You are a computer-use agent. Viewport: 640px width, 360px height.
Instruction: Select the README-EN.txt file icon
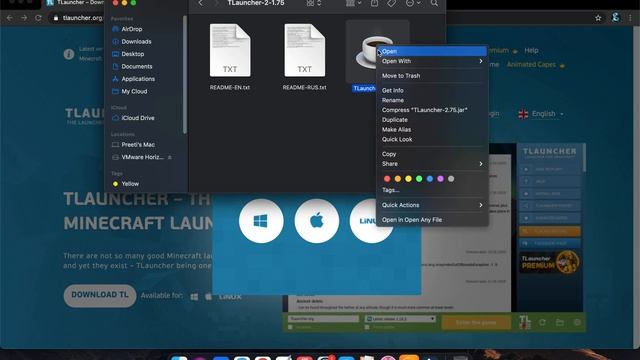230,50
